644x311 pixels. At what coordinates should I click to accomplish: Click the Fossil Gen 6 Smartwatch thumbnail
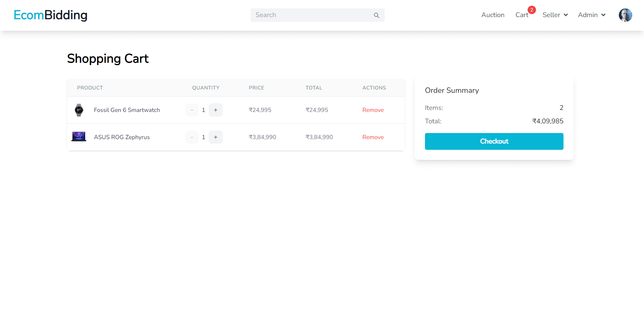pos(79,110)
